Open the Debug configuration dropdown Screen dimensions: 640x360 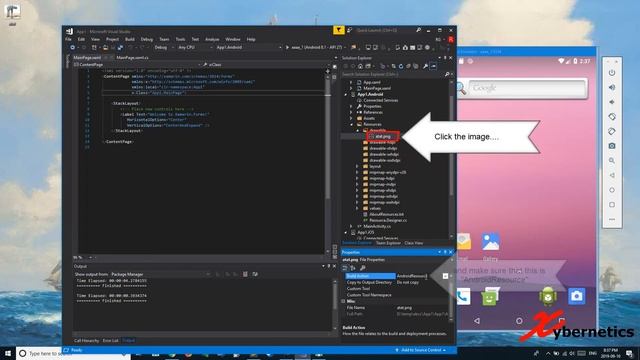tap(163, 47)
